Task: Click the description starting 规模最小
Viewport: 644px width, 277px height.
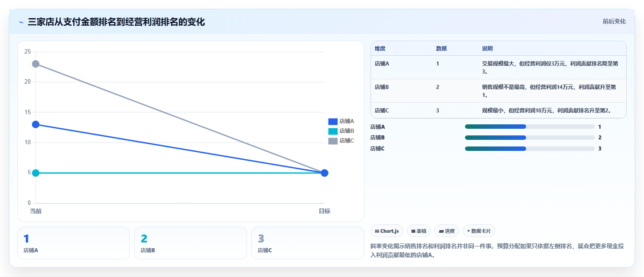Action: [547, 111]
